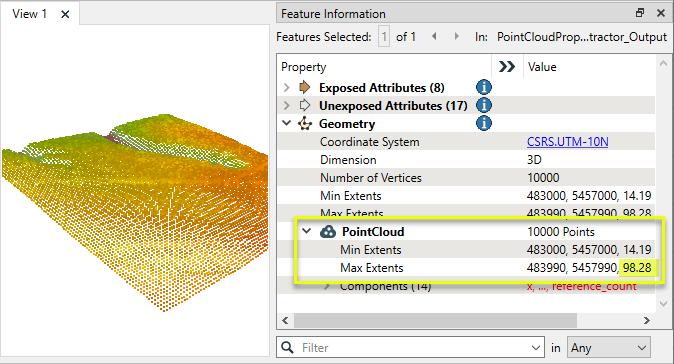Image resolution: width=674 pixels, height=364 pixels.
Task: Open info for Unexposed Attributes
Action: pyautogui.click(x=484, y=105)
